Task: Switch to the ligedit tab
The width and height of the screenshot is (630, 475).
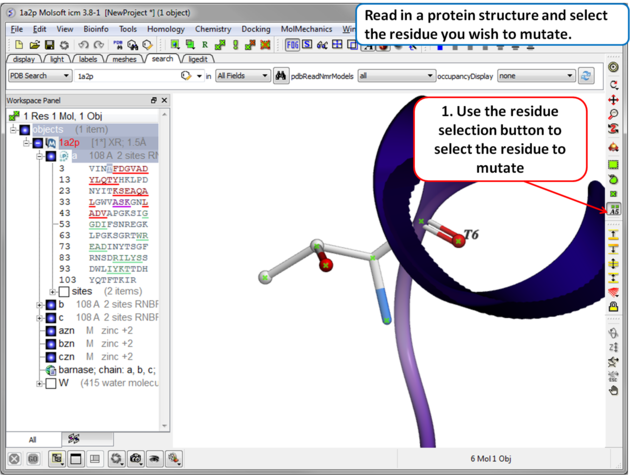Action: coord(198,60)
